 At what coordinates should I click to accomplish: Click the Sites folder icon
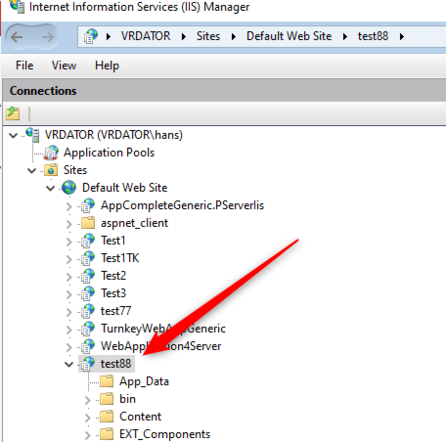(51, 170)
